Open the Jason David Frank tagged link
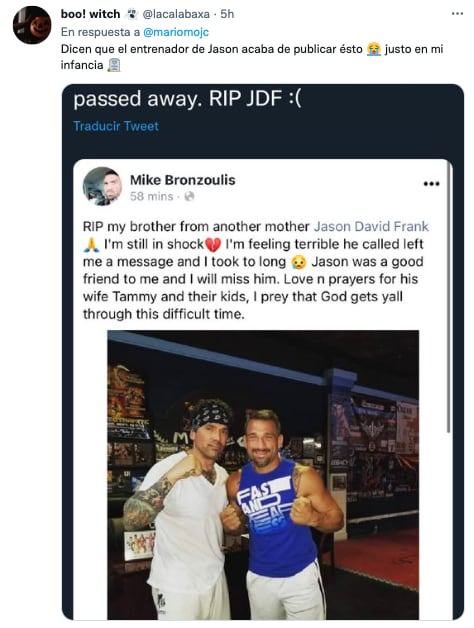This screenshot has width=474, height=628. tap(371, 226)
